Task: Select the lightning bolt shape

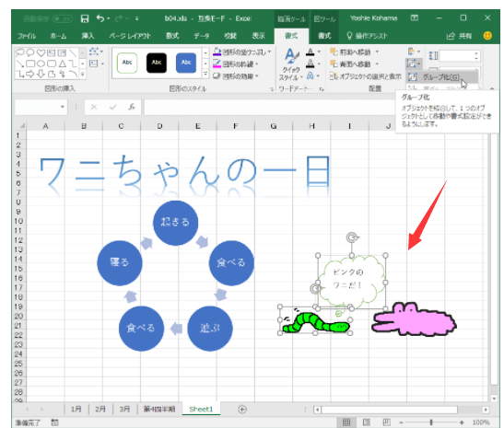Action: [63, 75]
